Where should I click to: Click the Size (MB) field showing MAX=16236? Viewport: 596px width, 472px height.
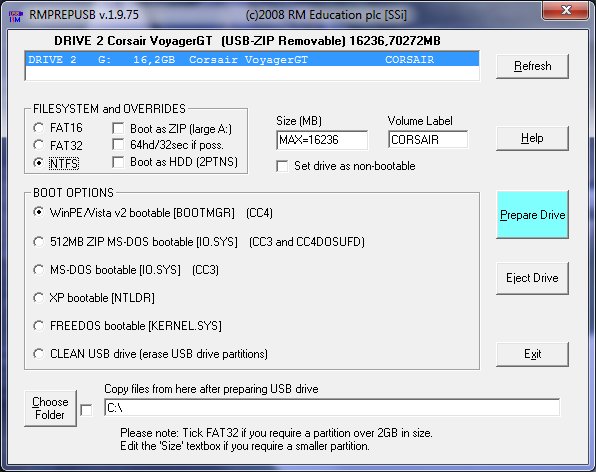click(322, 140)
